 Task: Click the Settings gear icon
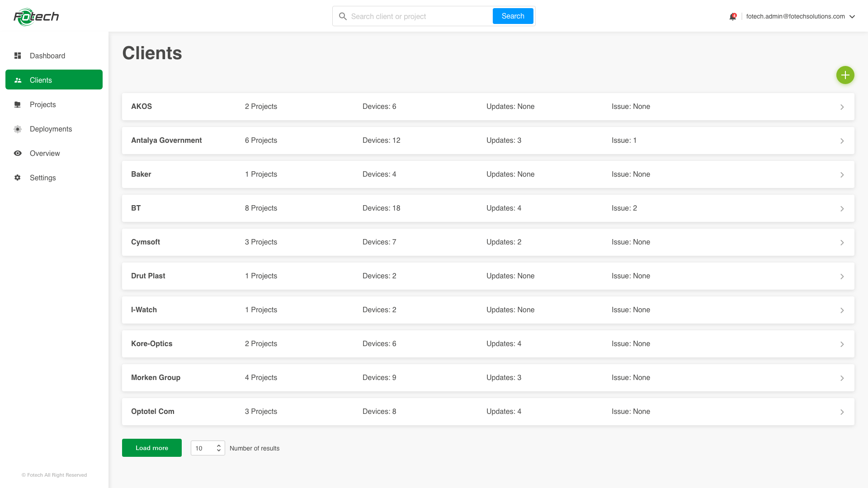(x=18, y=178)
